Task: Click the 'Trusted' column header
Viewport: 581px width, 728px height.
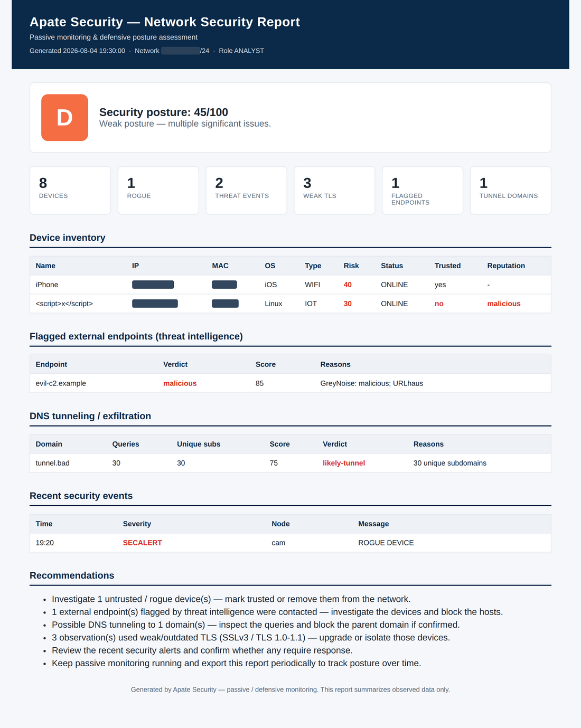Action: pyautogui.click(x=447, y=266)
